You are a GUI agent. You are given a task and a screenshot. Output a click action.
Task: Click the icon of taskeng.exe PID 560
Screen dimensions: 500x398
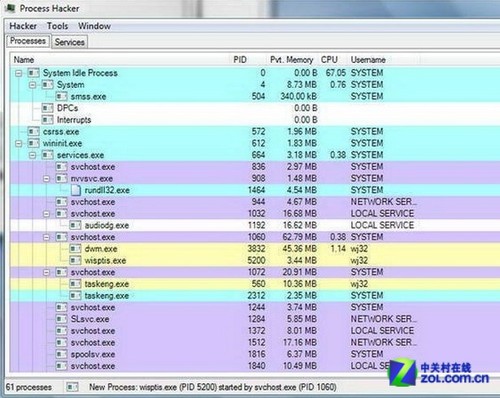click(75, 284)
